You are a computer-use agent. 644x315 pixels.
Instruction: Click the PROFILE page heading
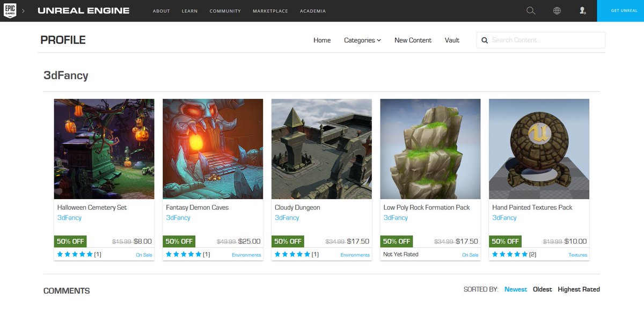coord(63,40)
